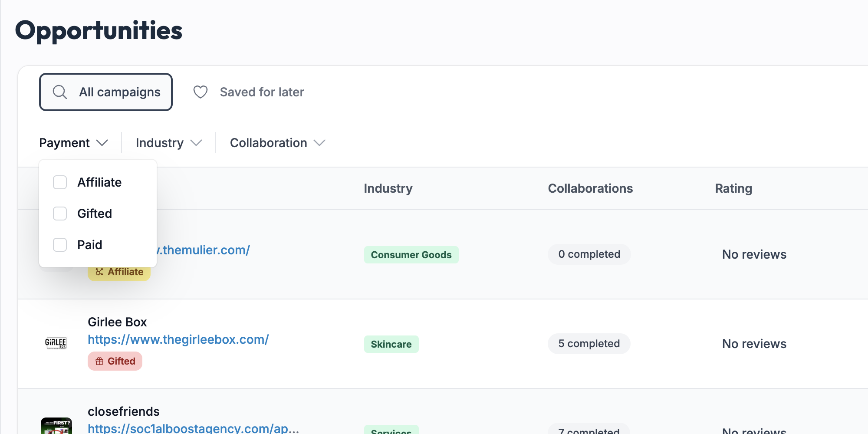
Task: Click the Skincare industry tag
Action: (391, 344)
